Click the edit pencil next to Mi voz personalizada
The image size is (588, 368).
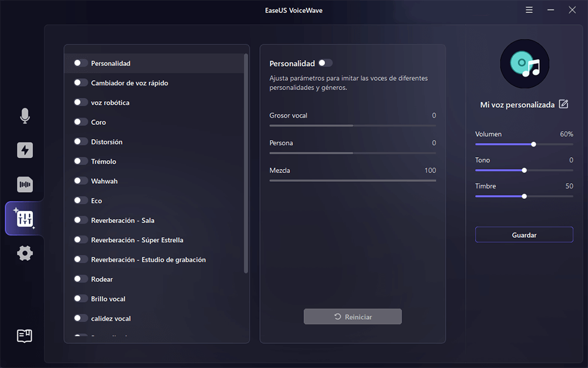pyautogui.click(x=563, y=104)
